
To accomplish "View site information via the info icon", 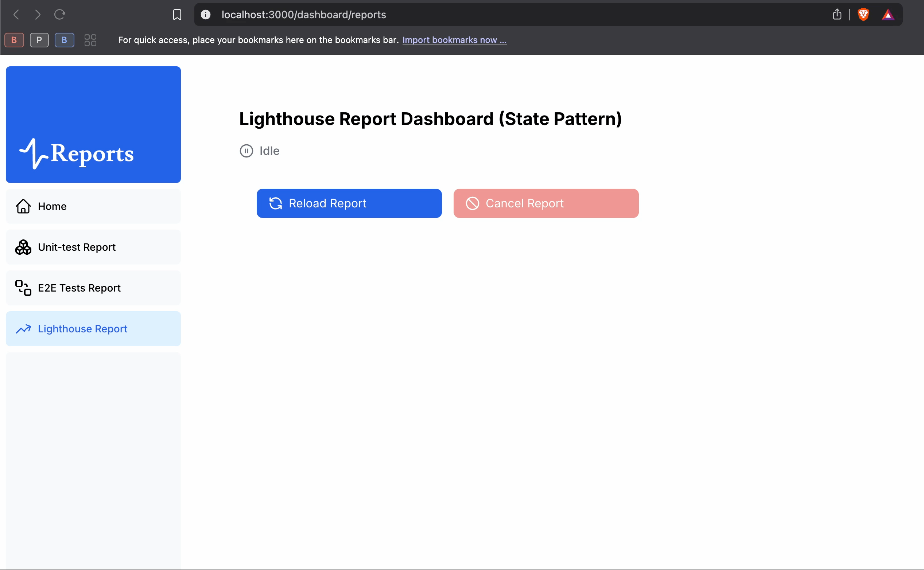I will tap(206, 15).
